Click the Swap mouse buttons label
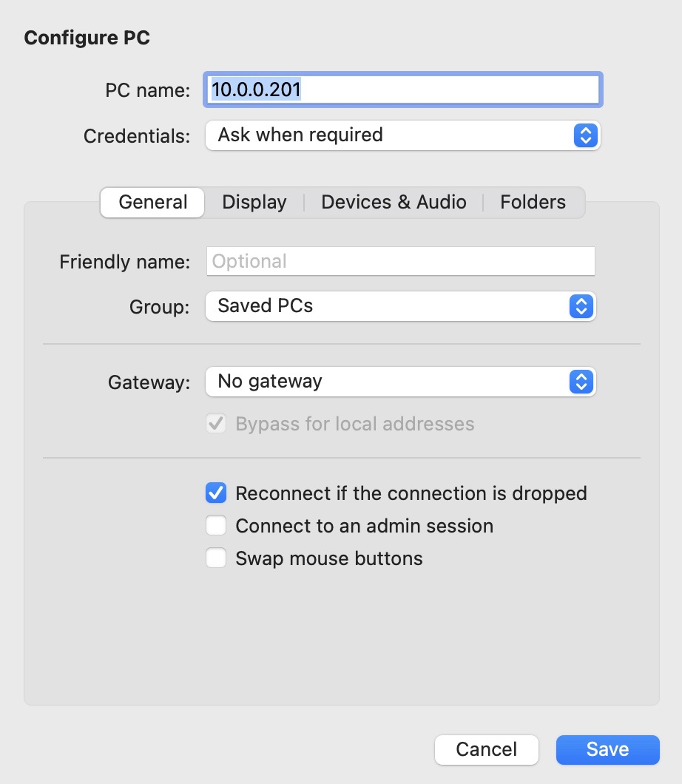 329,558
